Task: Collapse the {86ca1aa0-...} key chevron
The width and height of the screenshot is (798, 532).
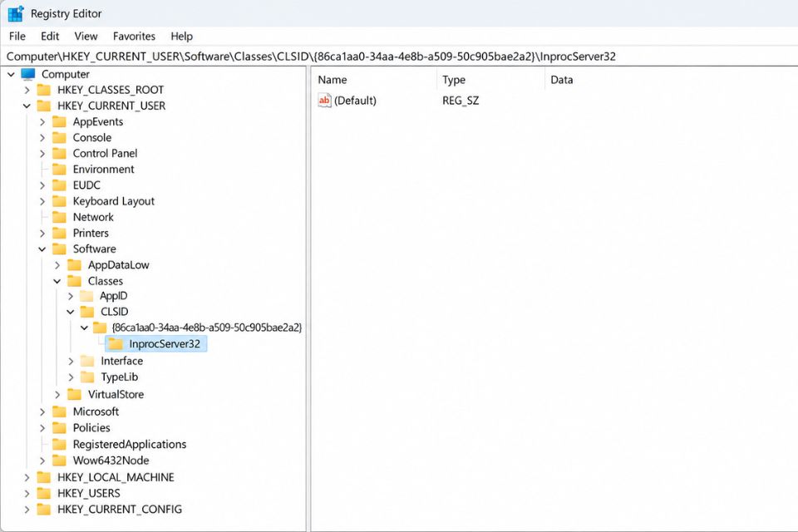Action: (x=85, y=328)
